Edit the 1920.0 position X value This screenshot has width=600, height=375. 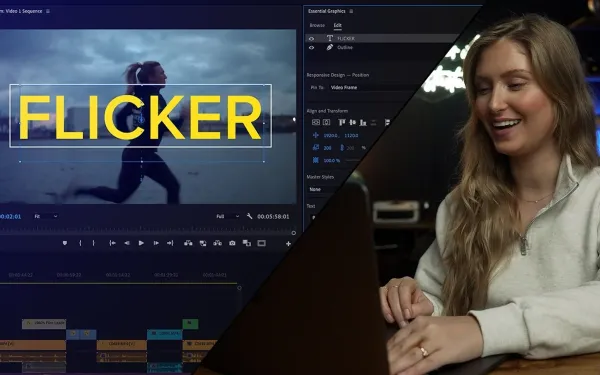tap(331, 135)
